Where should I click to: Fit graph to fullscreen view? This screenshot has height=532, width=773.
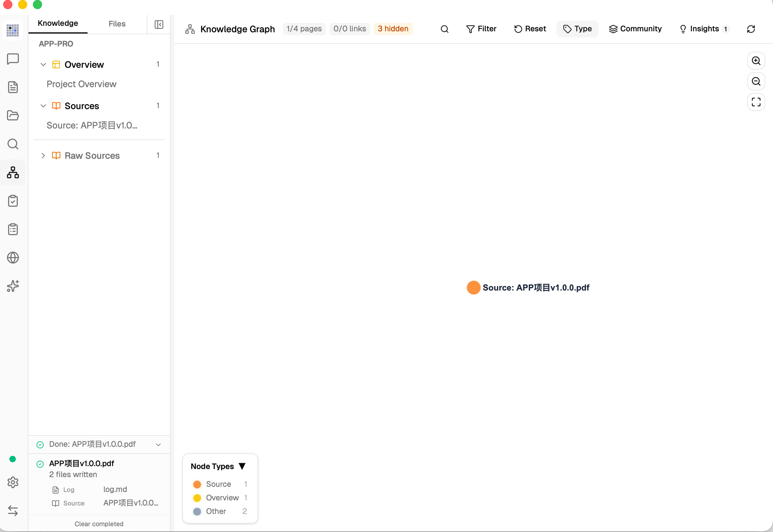[x=756, y=102]
